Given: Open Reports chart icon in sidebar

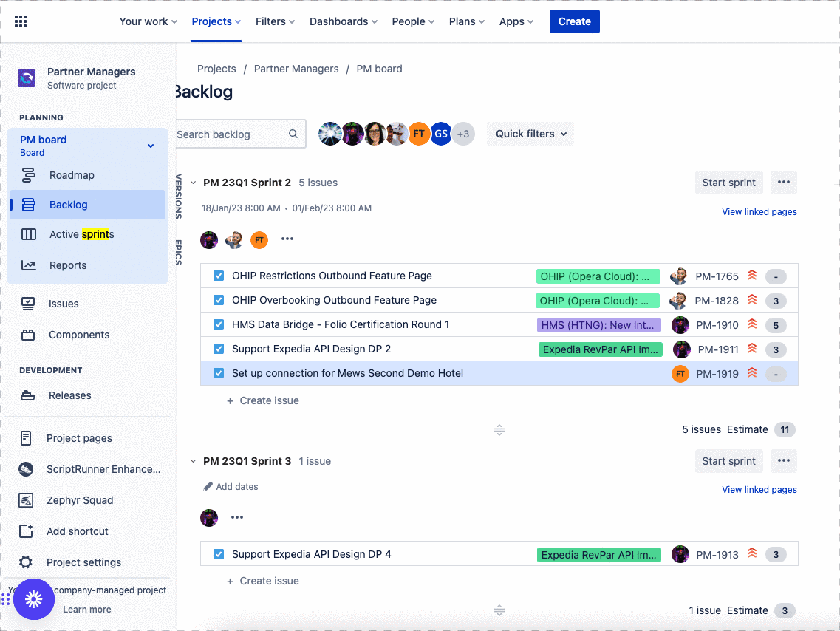Looking at the screenshot, I should (x=28, y=265).
